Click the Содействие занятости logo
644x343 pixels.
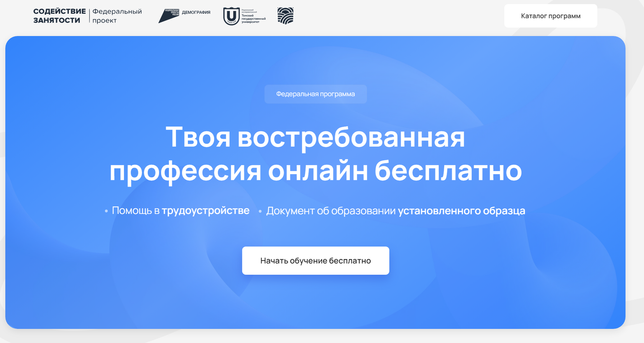click(x=59, y=16)
